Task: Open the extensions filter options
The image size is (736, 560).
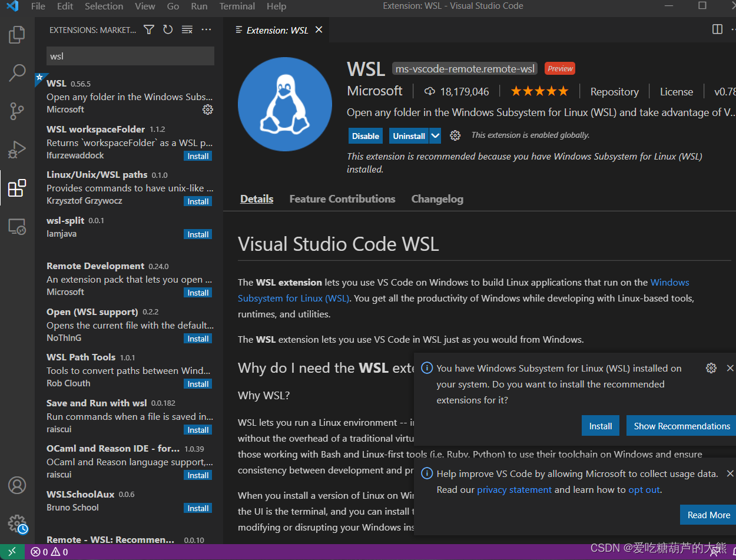Action: 148,29
